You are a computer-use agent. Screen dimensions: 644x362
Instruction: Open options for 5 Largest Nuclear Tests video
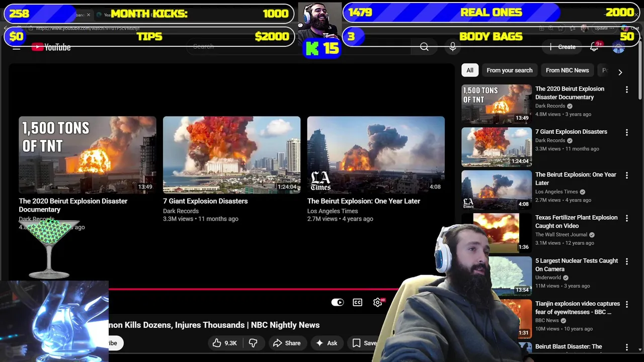626,261
